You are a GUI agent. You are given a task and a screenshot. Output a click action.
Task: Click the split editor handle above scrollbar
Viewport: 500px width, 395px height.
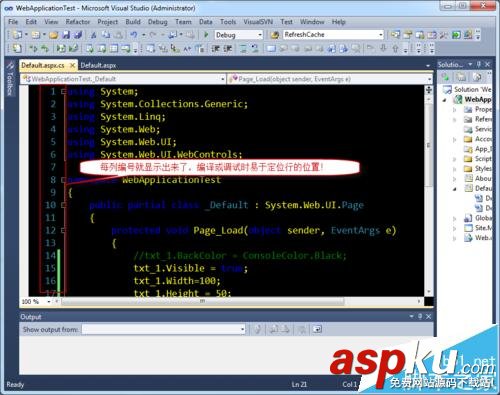click(429, 89)
